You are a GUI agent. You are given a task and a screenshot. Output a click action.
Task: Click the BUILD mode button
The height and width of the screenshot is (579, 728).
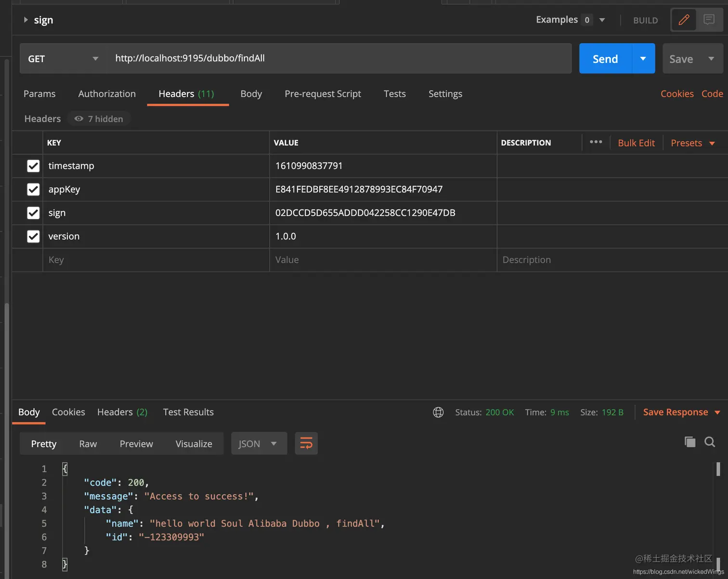[x=646, y=20]
